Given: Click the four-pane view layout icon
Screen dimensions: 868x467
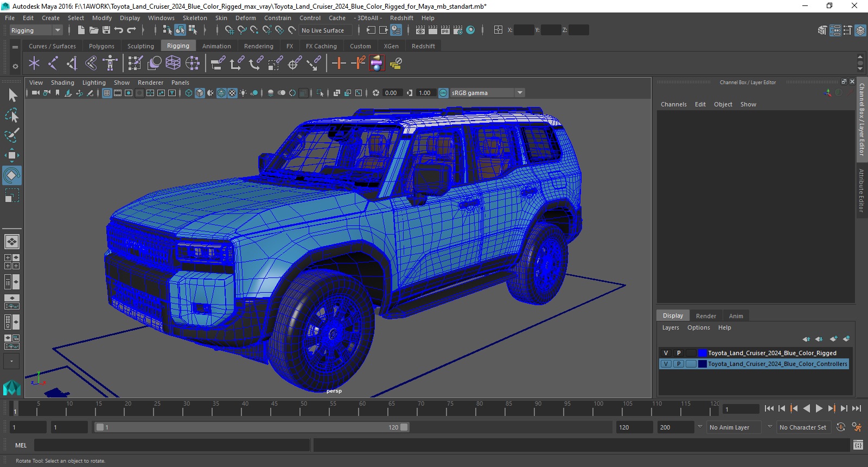Looking at the screenshot, I should (x=12, y=262).
